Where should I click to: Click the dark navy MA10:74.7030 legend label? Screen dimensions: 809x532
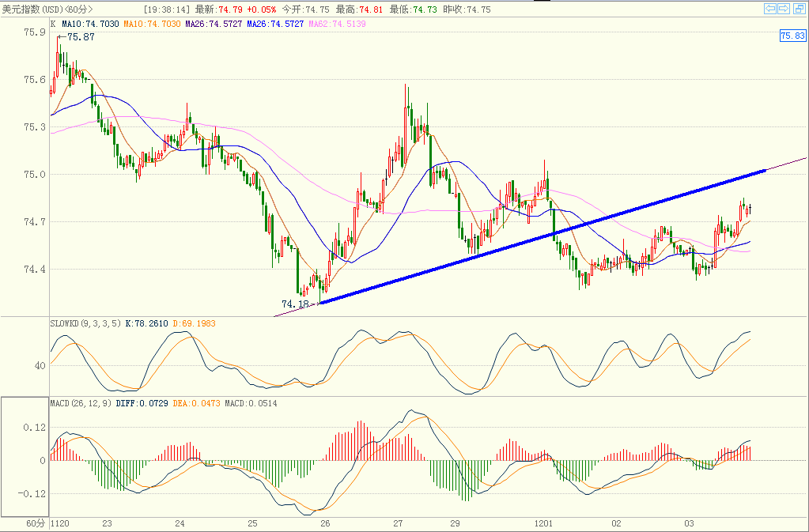pos(90,24)
